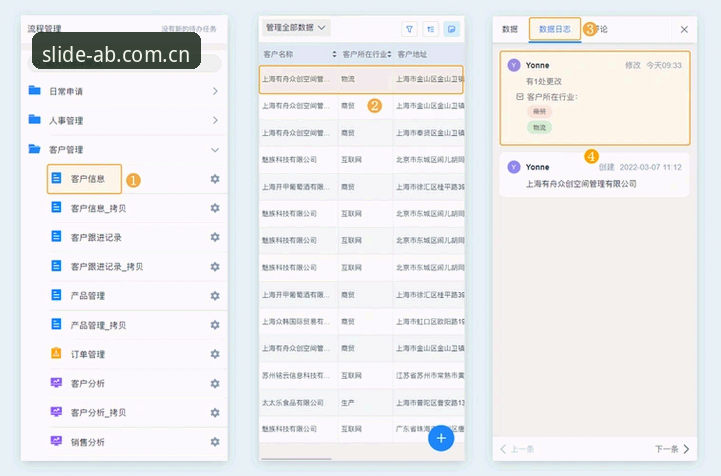The image size is (721, 476).
Task: Close the data log panel
Action: tap(684, 29)
